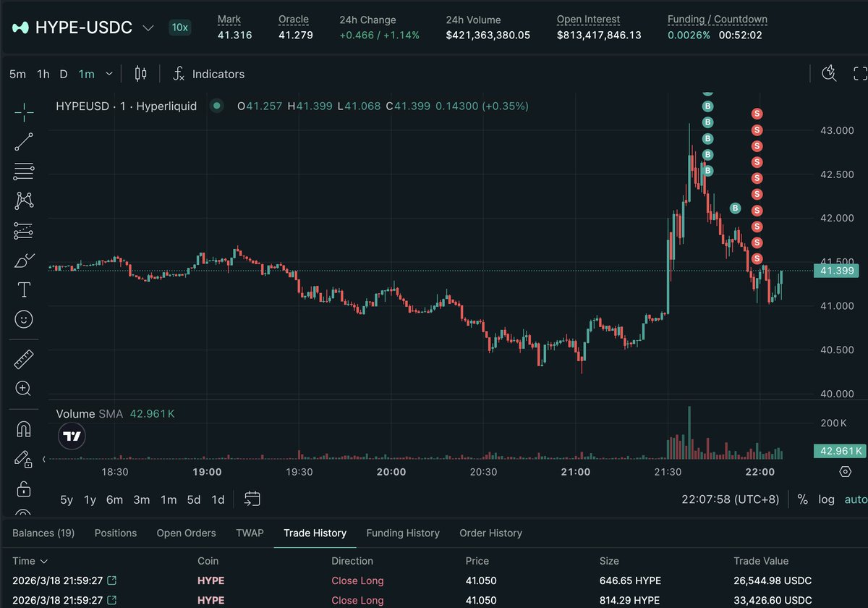
Task: Open the Time column sort chevron
Action: (44, 561)
